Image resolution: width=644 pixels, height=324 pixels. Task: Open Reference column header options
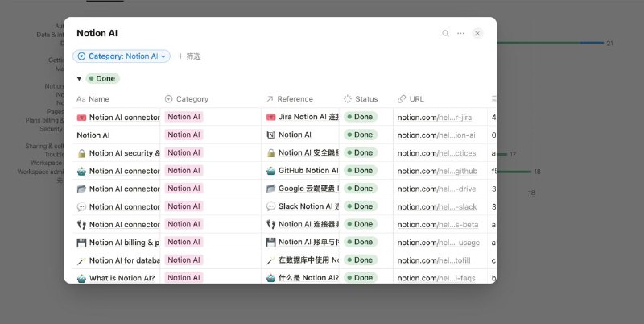[x=290, y=99]
